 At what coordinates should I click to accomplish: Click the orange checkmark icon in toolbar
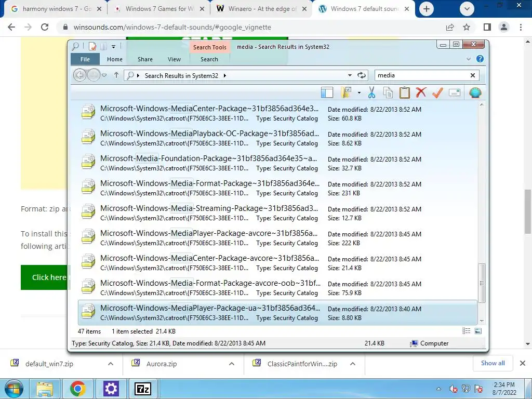(437, 92)
